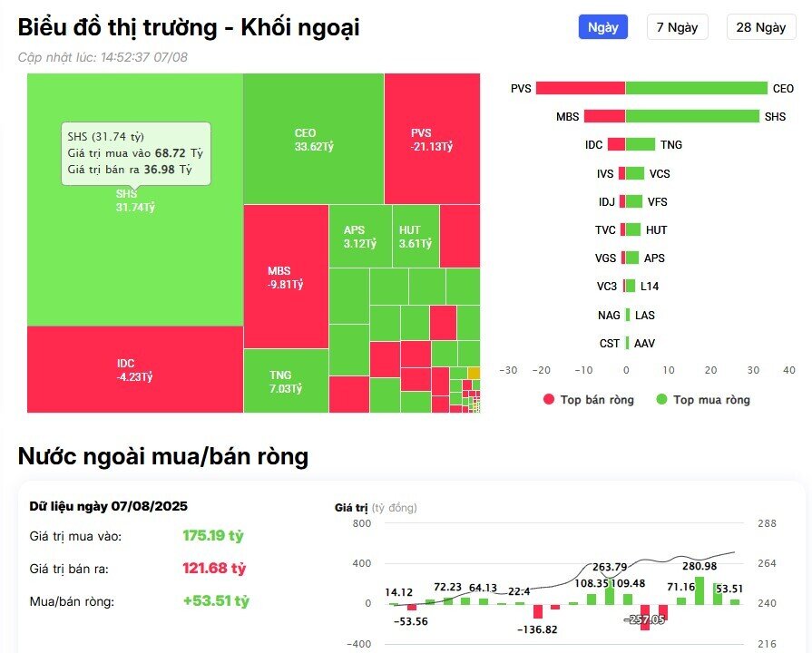Click the APS 3.12Tỷ tile
Image resolution: width=812 pixels, height=653 pixels.
pyautogui.click(x=359, y=237)
